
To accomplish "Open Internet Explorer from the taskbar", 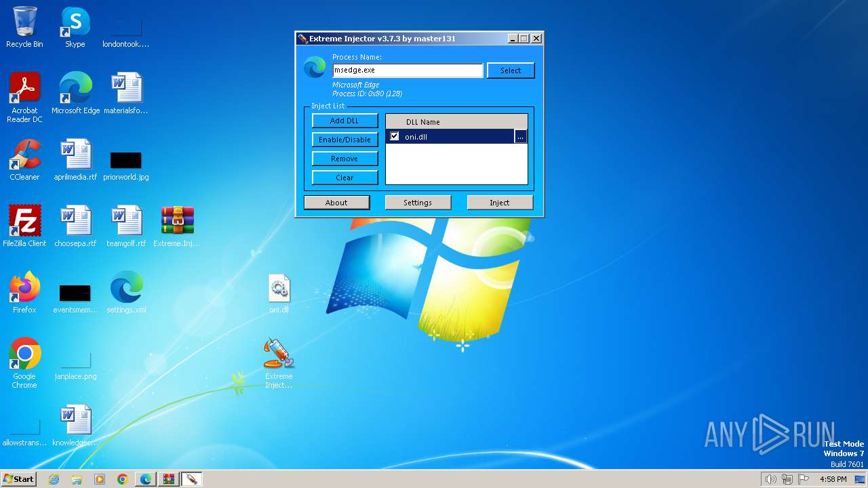I will coord(54,479).
